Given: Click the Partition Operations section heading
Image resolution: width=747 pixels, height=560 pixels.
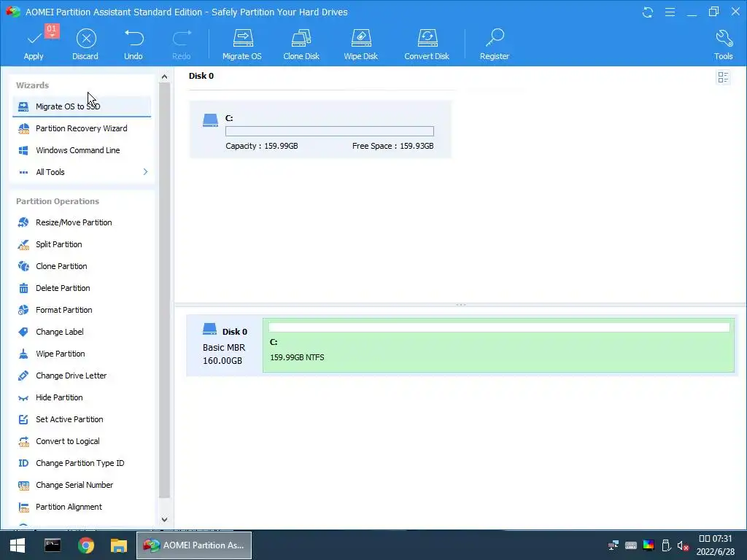Looking at the screenshot, I should click(x=58, y=201).
